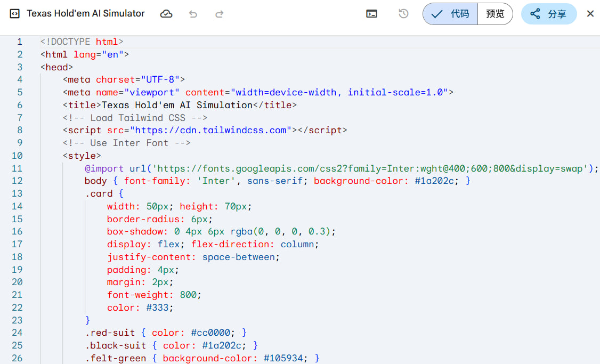Switch to the 代码 code view
Screen dimensions: 600x364
coord(450,14)
